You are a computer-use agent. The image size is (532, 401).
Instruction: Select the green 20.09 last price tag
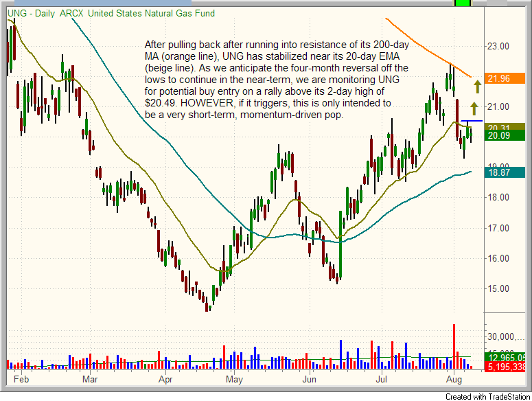pos(505,135)
